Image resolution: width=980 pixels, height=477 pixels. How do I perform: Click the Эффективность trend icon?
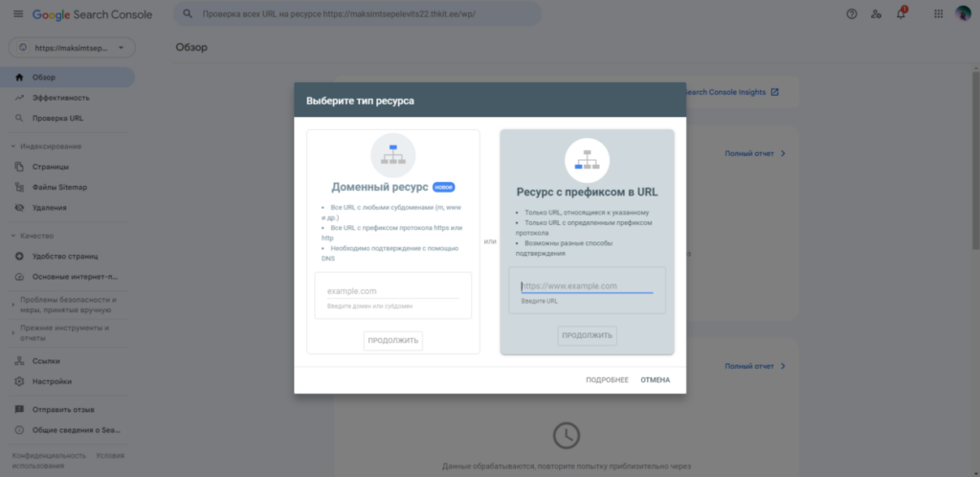click(19, 98)
